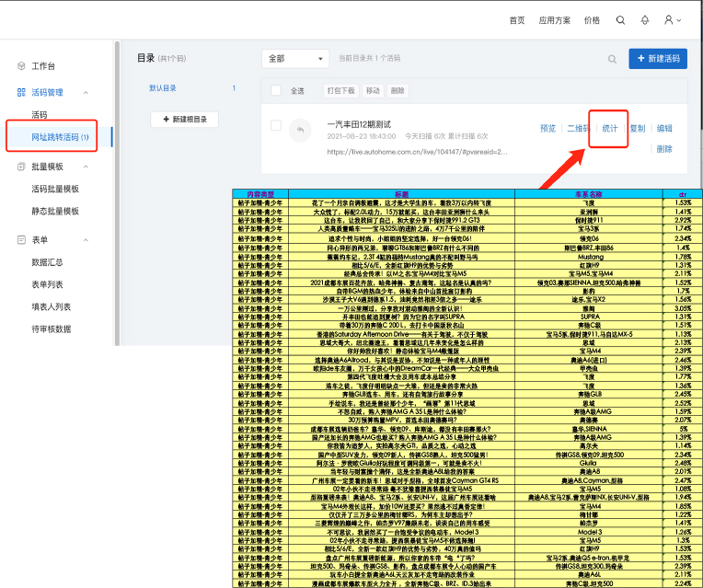Click the round redirect icon of 一汽丰田12期测试

(300, 130)
